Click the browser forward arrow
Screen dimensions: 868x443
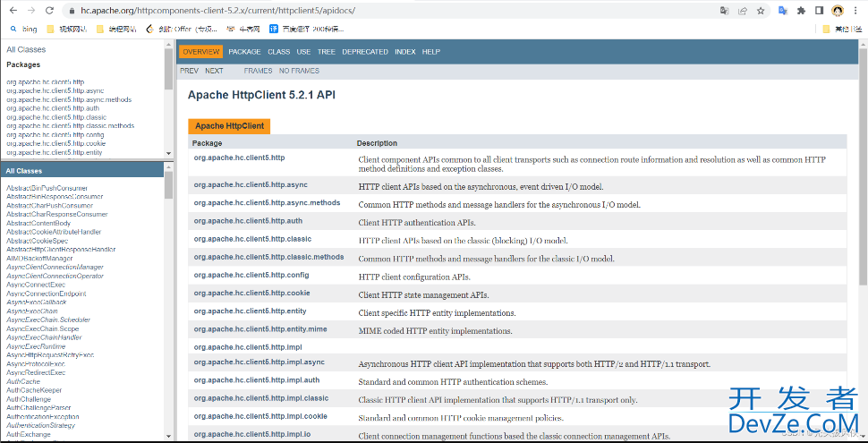pos(31,11)
